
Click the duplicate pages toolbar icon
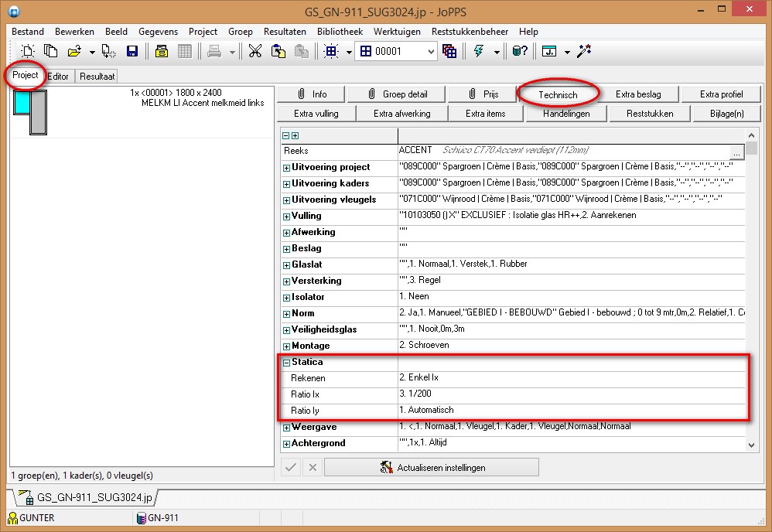point(51,51)
